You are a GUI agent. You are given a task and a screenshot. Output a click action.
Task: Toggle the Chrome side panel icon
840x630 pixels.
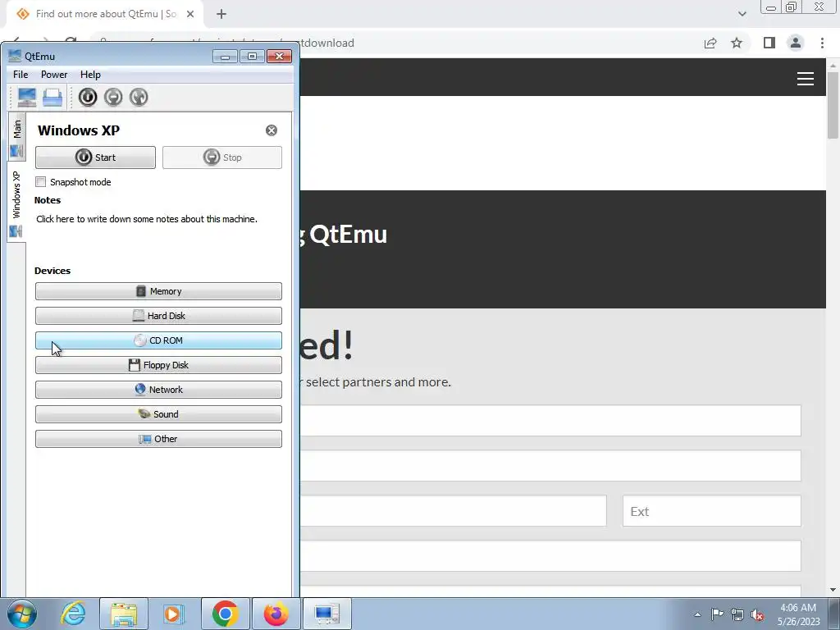pyautogui.click(x=769, y=43)
